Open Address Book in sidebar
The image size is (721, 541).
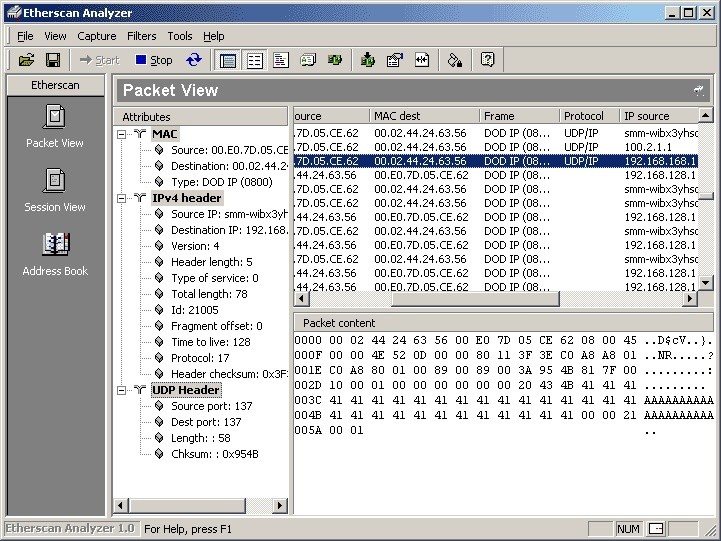click(x=55, y=254)
